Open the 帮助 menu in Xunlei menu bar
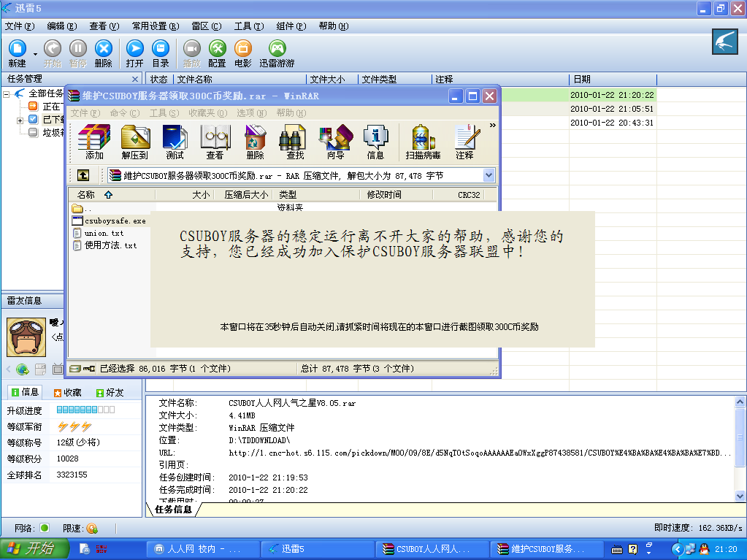Screen dimensions: 747x560 [x=334, y=26]
